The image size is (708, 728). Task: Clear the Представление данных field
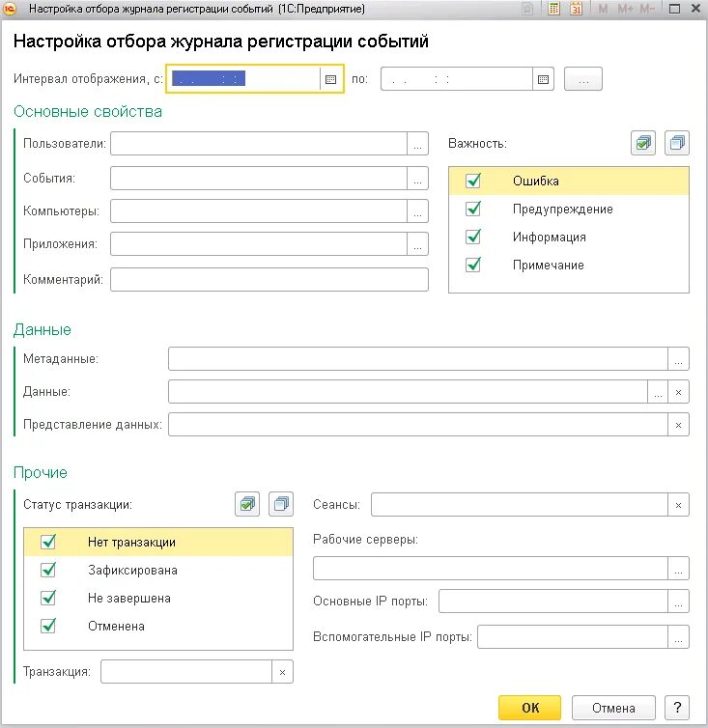tap(678, 425)
